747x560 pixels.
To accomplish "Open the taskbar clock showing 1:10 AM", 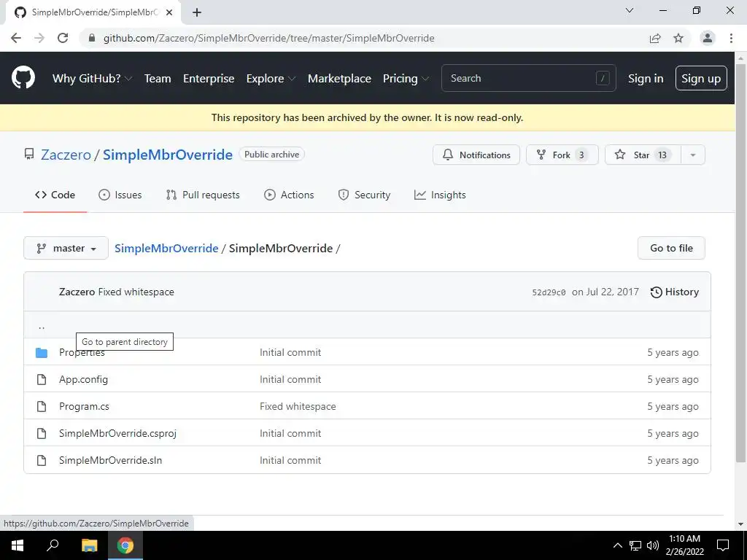I will pos(684,545).
